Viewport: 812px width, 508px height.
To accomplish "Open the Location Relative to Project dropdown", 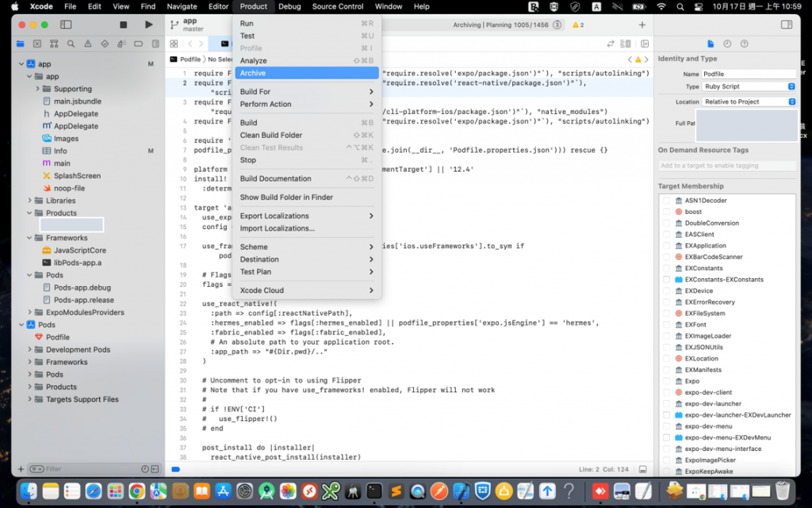I will pos(749,102).
